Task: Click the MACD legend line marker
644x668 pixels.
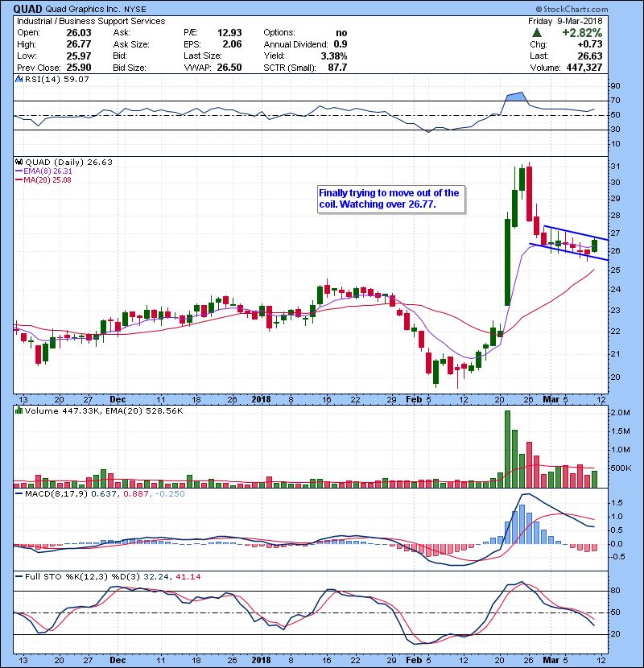Action: tap(19, 494)
